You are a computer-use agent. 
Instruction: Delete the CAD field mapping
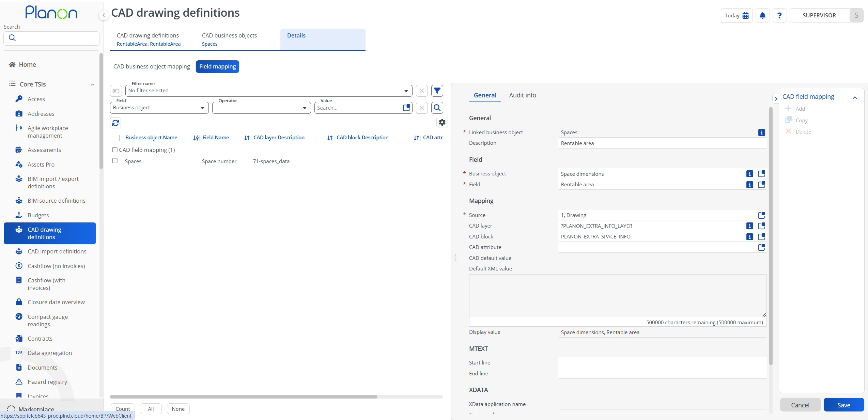coord(798,131)
